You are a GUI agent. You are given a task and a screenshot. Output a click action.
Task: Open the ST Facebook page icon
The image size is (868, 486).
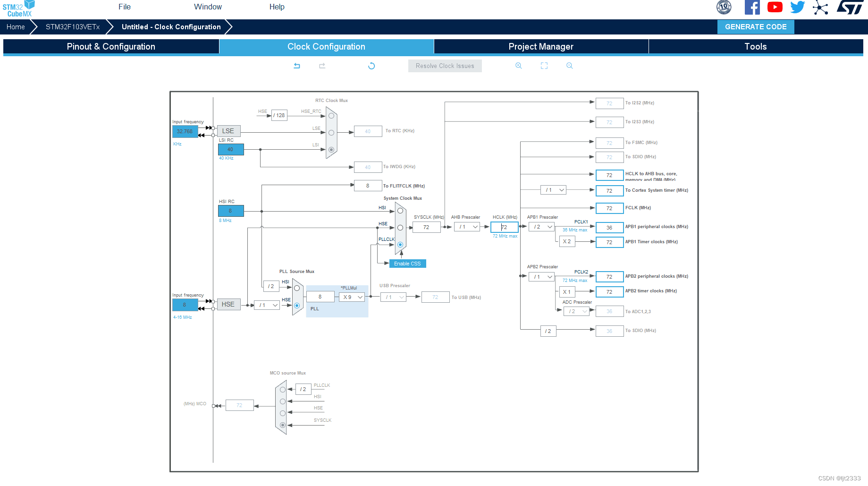pos(752,7)
